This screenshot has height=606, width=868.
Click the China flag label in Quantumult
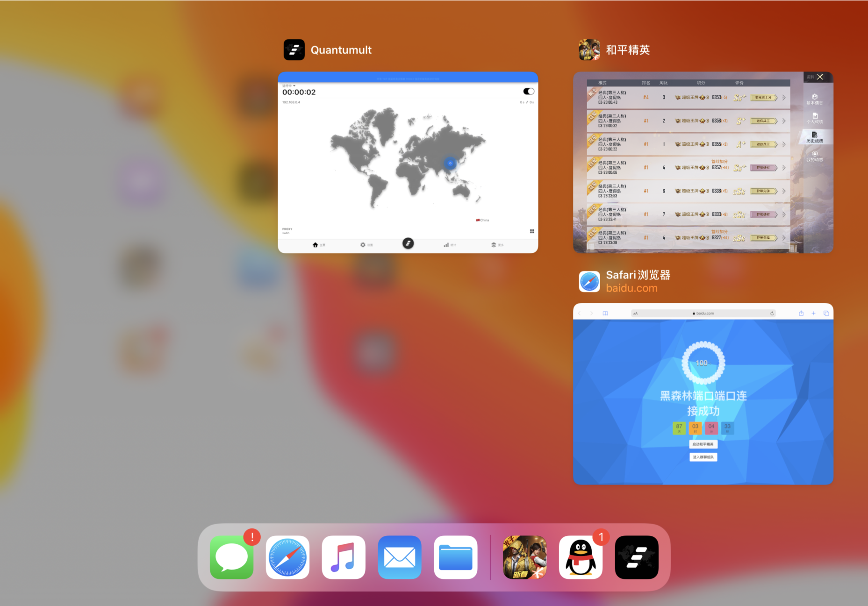pyautogui.click(x=482, y=220)
